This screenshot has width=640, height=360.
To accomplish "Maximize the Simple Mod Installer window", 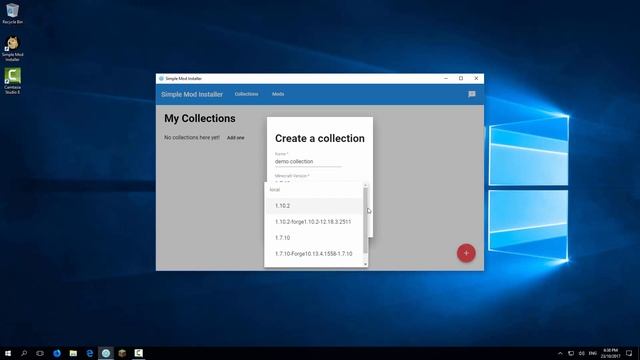I will pos(461,78).
